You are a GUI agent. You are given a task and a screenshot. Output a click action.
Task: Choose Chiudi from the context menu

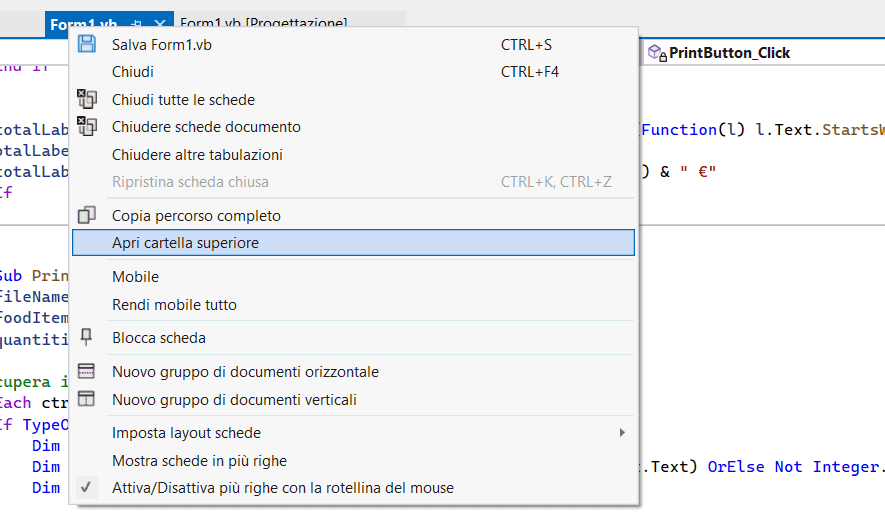point(133,72)
